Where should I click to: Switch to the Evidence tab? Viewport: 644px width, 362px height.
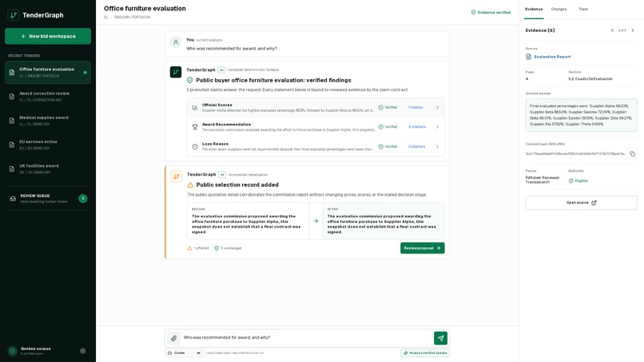[x=534, y=9]
